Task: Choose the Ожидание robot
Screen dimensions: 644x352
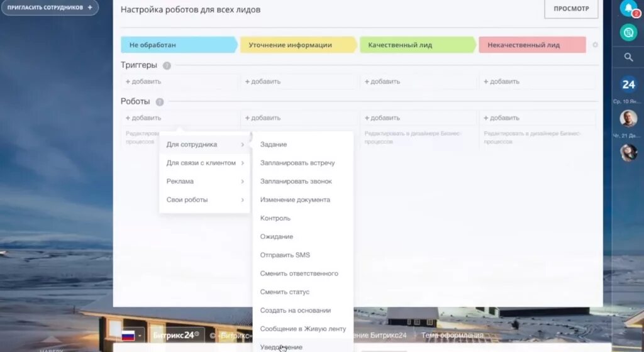Action: tap(303, 237)
